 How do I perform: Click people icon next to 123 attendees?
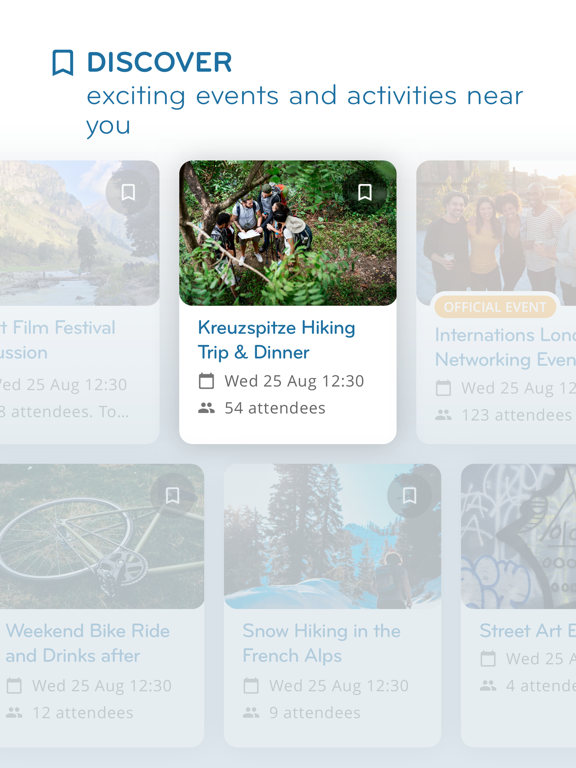443,415
